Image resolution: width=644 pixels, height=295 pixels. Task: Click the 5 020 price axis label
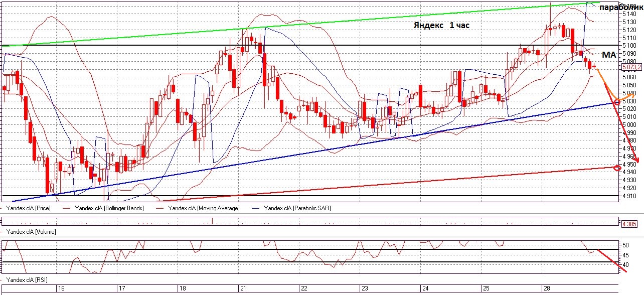click(629, 108)
